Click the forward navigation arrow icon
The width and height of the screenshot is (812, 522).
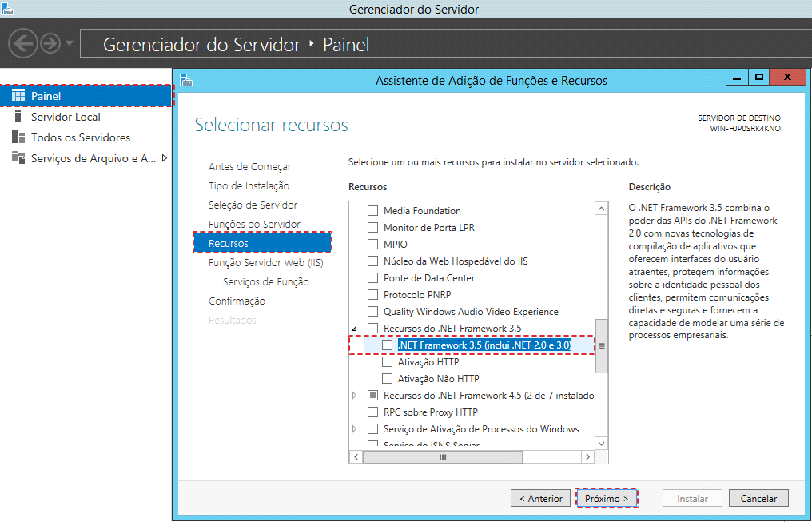[50, 43]
